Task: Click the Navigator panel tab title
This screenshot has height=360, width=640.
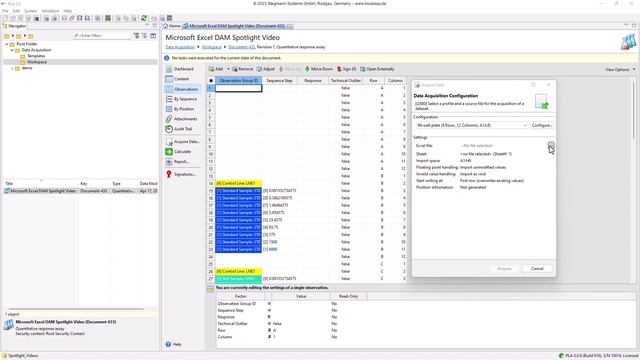Action: [15, 26]
